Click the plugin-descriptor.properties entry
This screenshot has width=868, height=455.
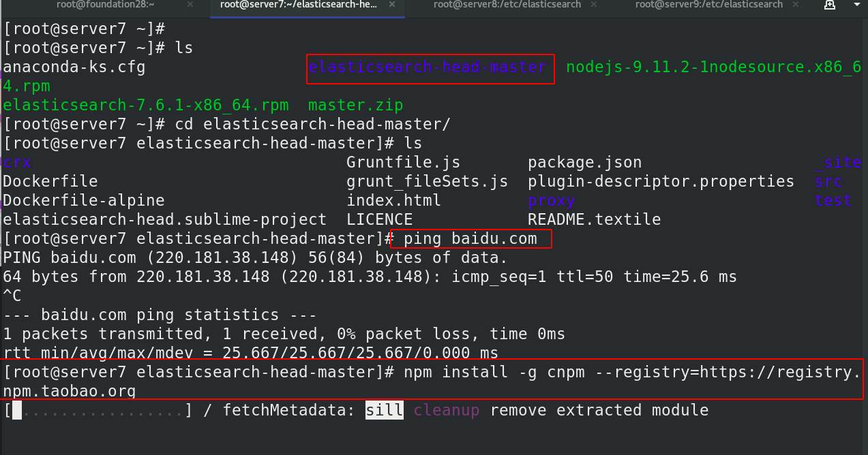[x=661, y=182]
